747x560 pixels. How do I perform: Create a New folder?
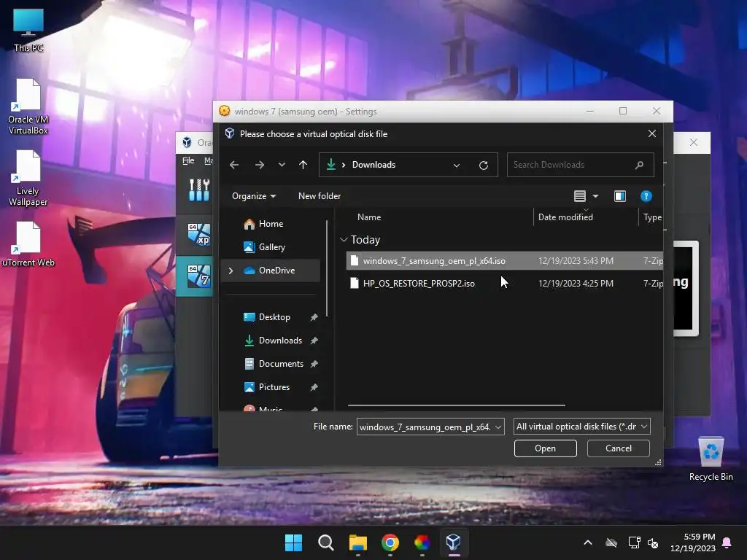(x=320, y=196)
